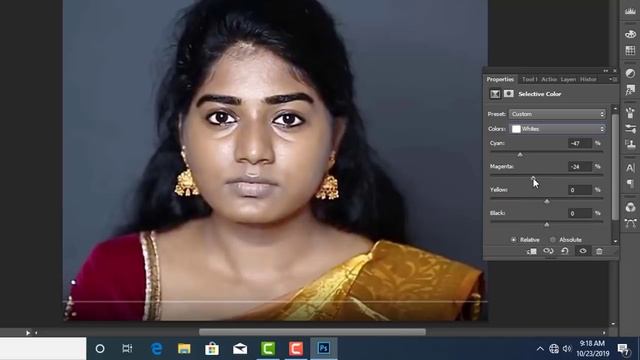The height and width of the screenshot is (360, 640).
Task: Launch Microsoft Edge from the taskbar
Action: tap(157, 349)
